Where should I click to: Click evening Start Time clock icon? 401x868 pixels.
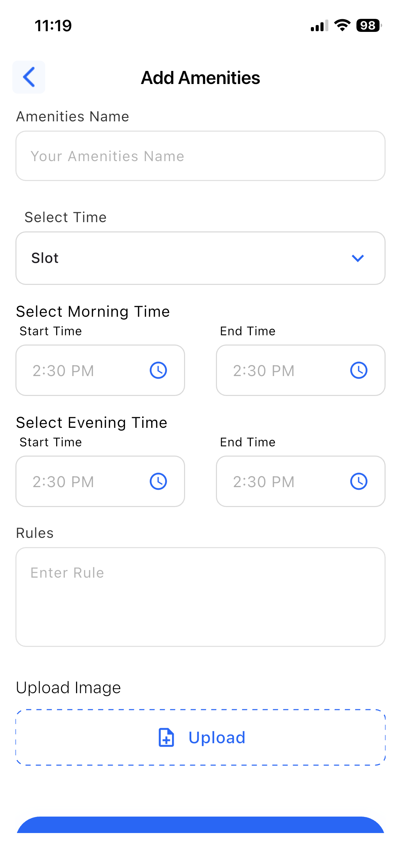tap(158, 481)
